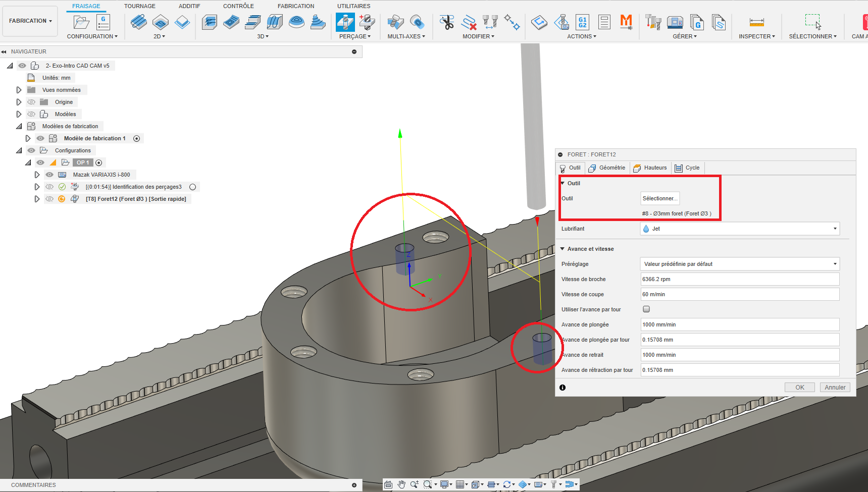Click the orange M icon in Actions
The width and height of the screenshot is (868, 492).
(x=626, y=22)
